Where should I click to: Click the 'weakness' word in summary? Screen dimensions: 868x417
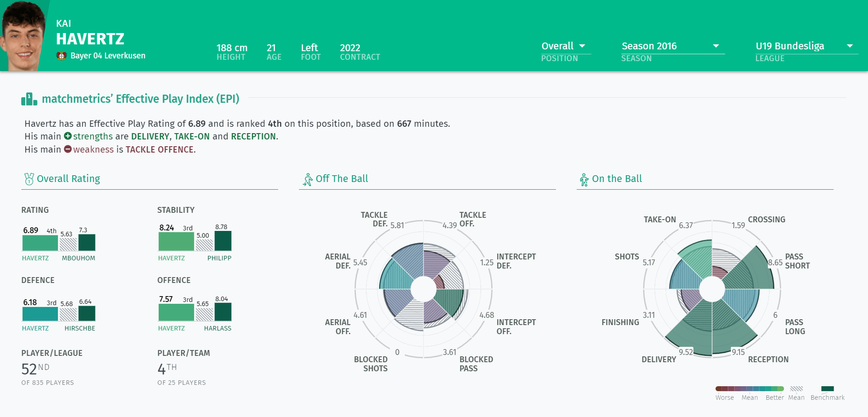tap(93, 149)
